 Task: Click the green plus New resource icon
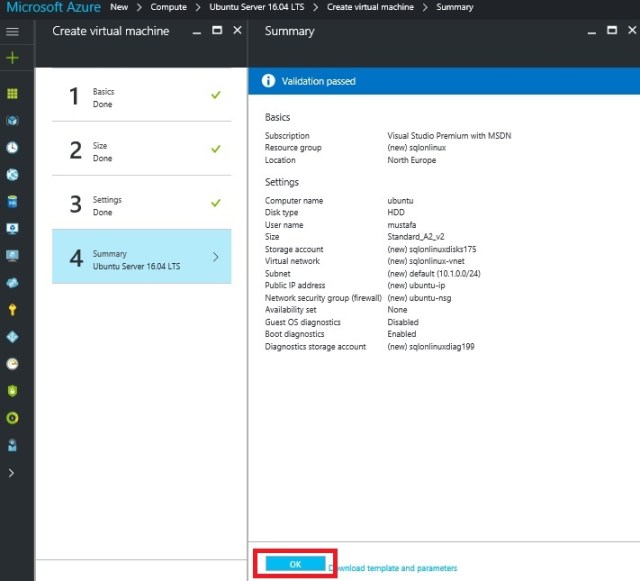point(12,58)
